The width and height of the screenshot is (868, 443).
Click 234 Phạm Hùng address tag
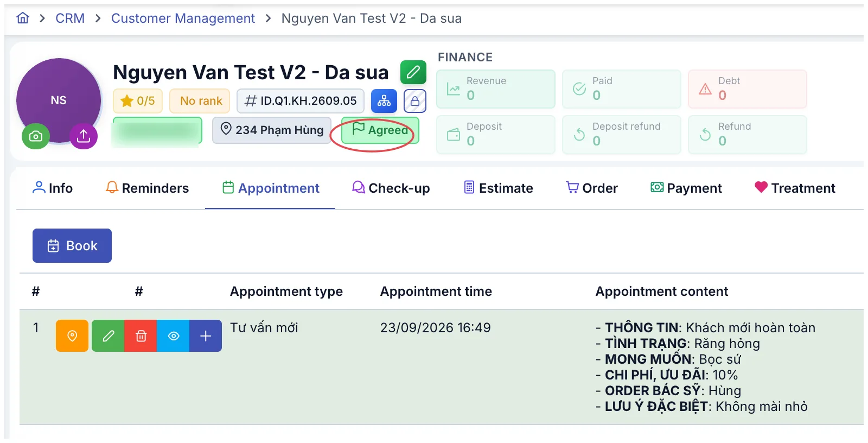[x=272, y=130]
